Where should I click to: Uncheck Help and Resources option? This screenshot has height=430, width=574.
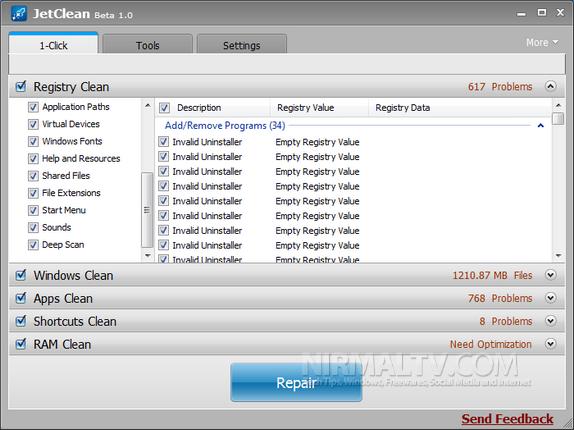click(33, 158)
